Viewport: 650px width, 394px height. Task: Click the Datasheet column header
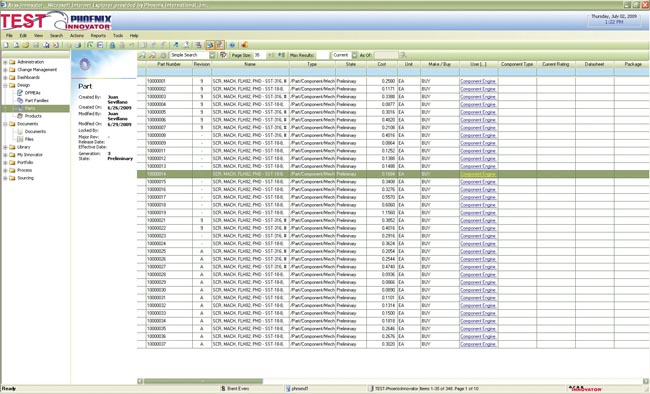pyautogui.click(x=594, y=64)
